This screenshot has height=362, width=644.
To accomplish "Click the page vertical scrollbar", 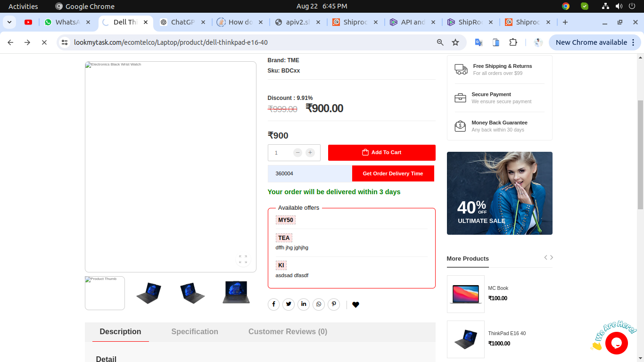I will [x=640, y=155].
